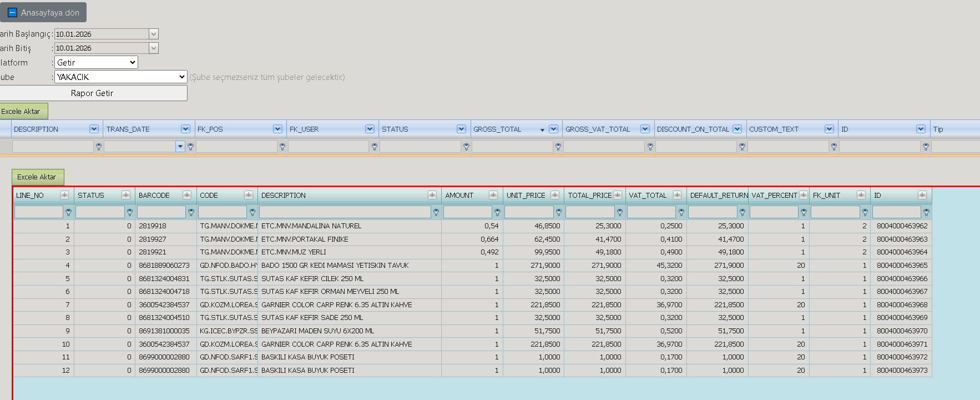
Task: Click the DESCRIPTION filter input in lower grid
Action: 345,212
